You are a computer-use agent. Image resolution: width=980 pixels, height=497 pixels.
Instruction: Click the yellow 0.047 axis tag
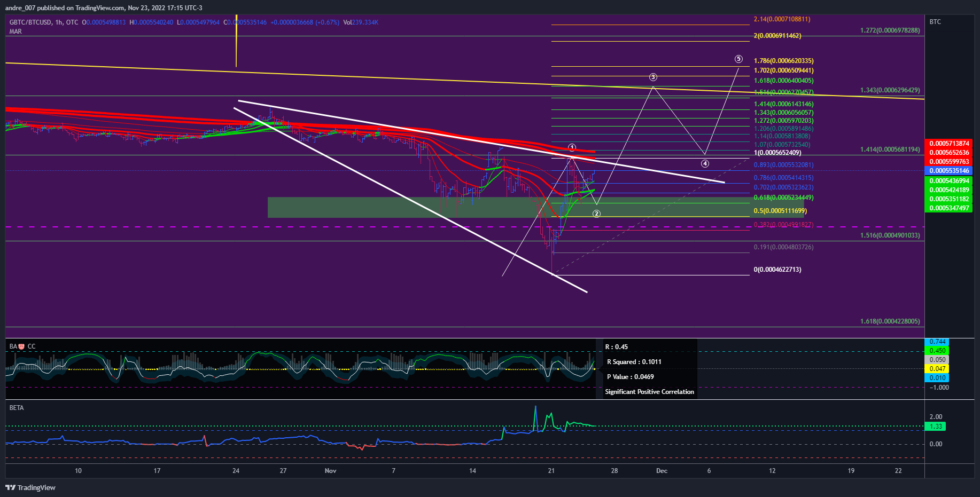pyautogui.click(x=936, y=369)
